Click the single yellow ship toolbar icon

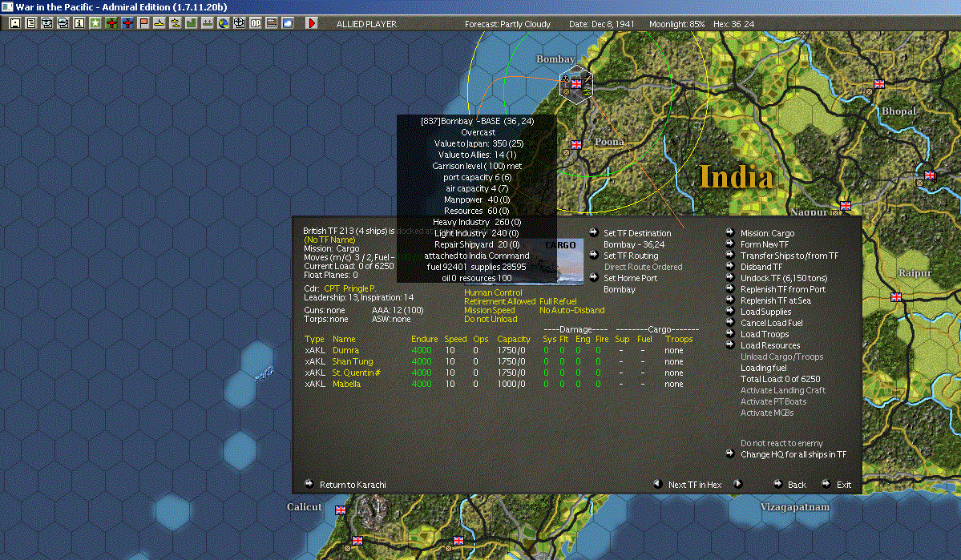coord(159,23)
